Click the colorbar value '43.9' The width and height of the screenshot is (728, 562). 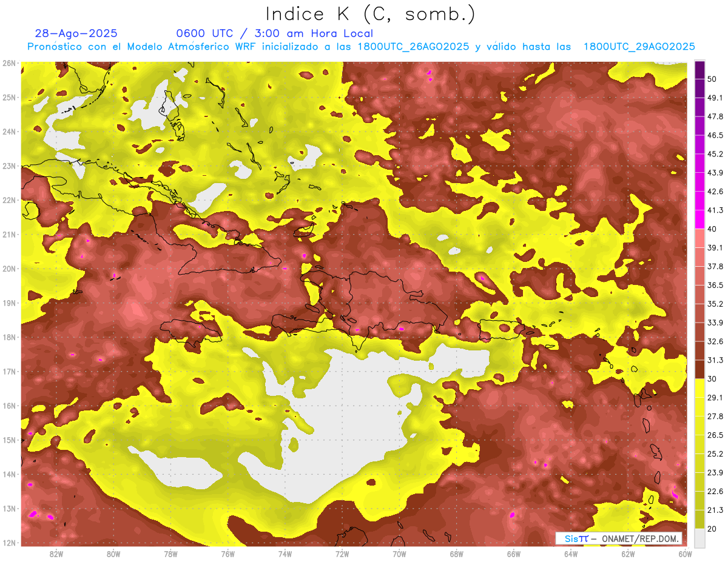715,173
